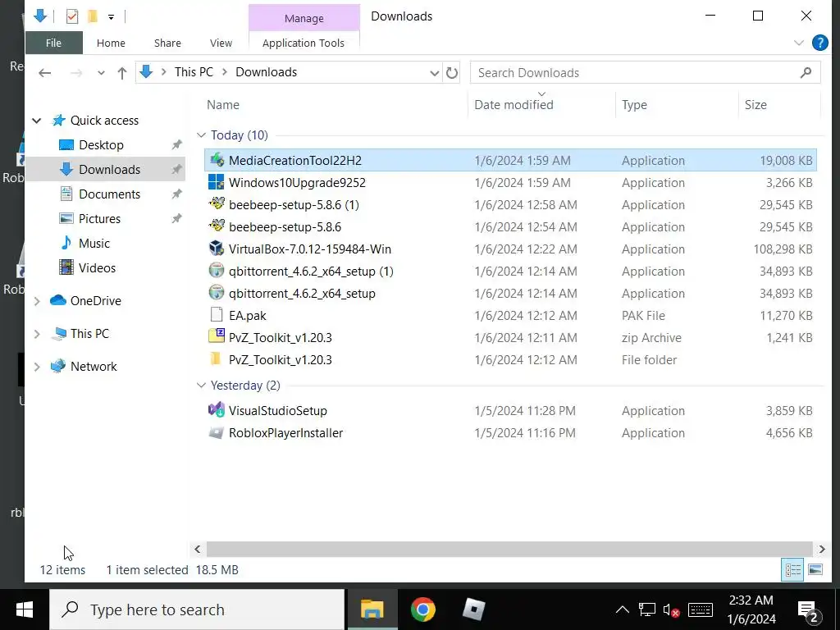Click the taskbar clock showing 2:32 AM

coord(751,609)
